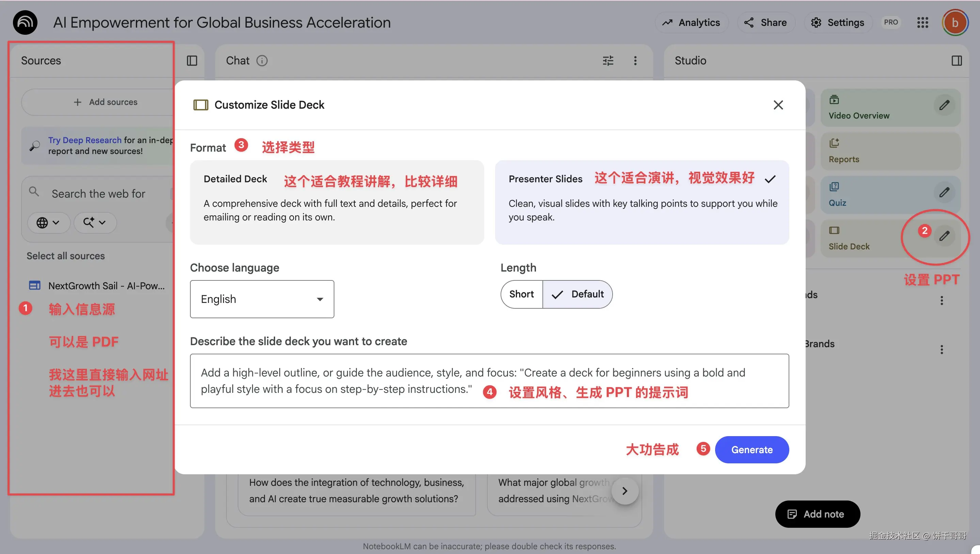
Task: Collapse the Sources panel icon
Action: point(192,61)
